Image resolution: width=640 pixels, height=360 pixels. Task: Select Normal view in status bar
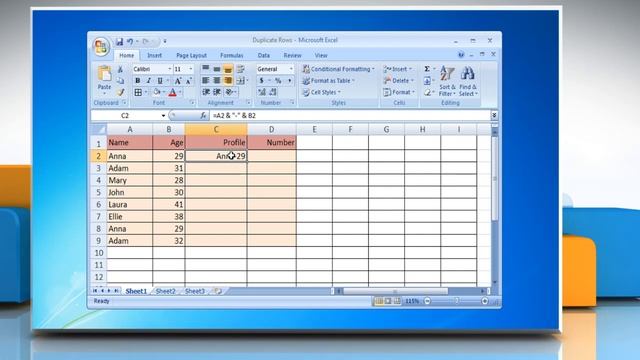tap(378, 301)
